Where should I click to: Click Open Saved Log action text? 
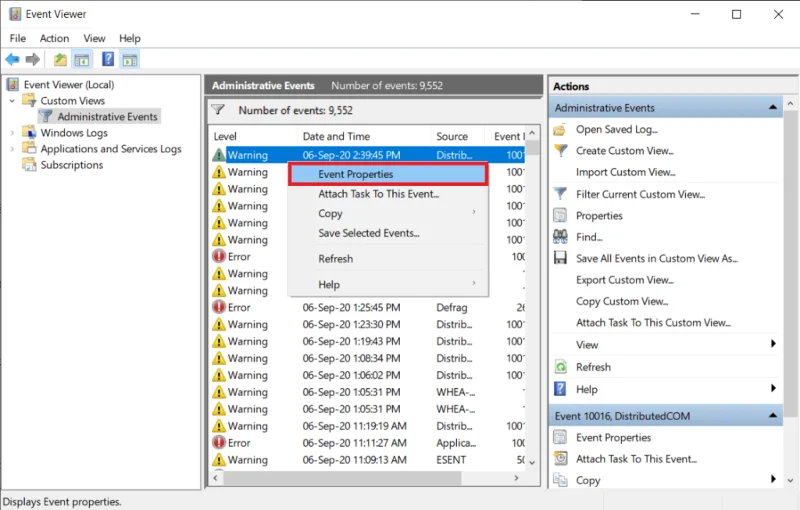[x=617, y=130]
